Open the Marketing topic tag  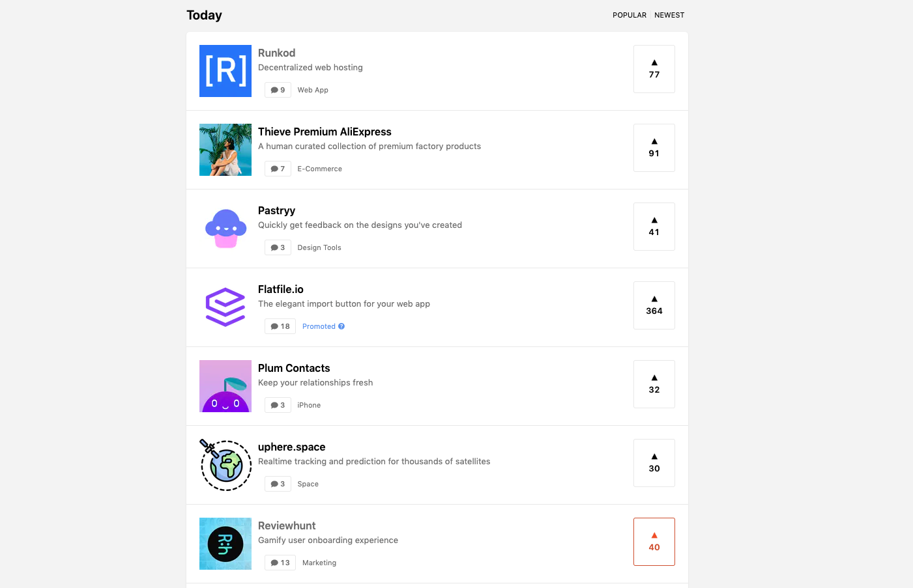tap(319, 563)
